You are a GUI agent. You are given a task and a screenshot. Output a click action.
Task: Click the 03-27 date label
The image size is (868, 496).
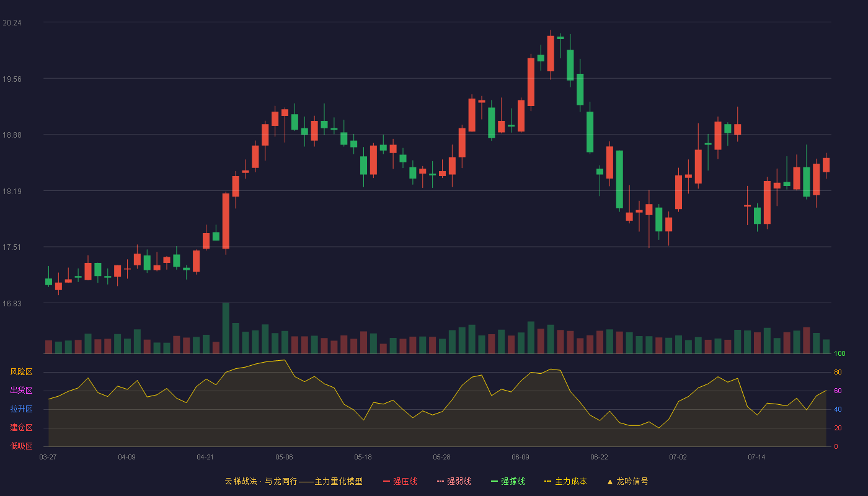tap(48, 457)
